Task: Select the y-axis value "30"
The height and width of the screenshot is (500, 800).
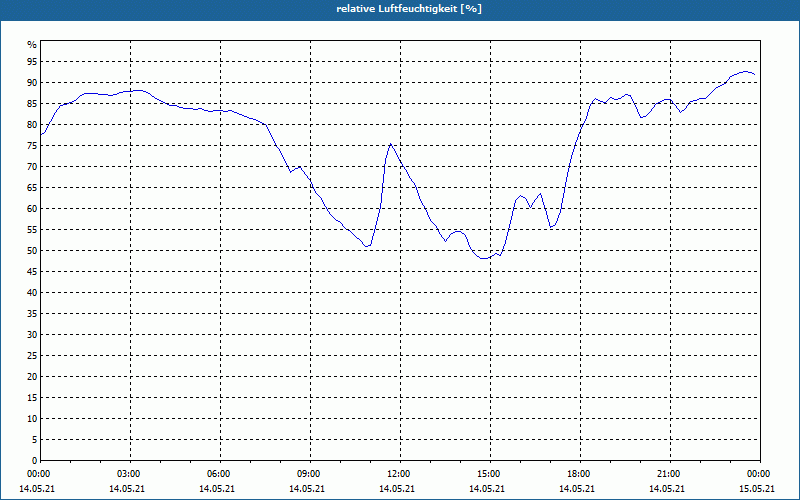Action: click(x=32, y=335)
